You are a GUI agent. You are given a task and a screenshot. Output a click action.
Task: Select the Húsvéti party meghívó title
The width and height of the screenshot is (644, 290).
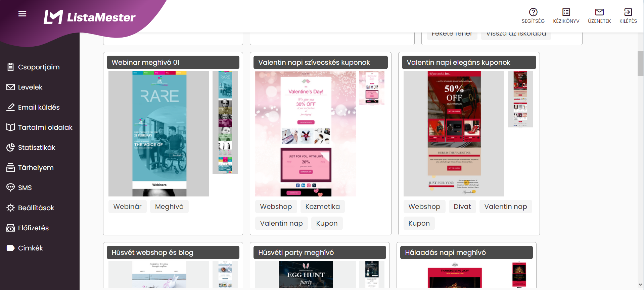pos(320,252)
